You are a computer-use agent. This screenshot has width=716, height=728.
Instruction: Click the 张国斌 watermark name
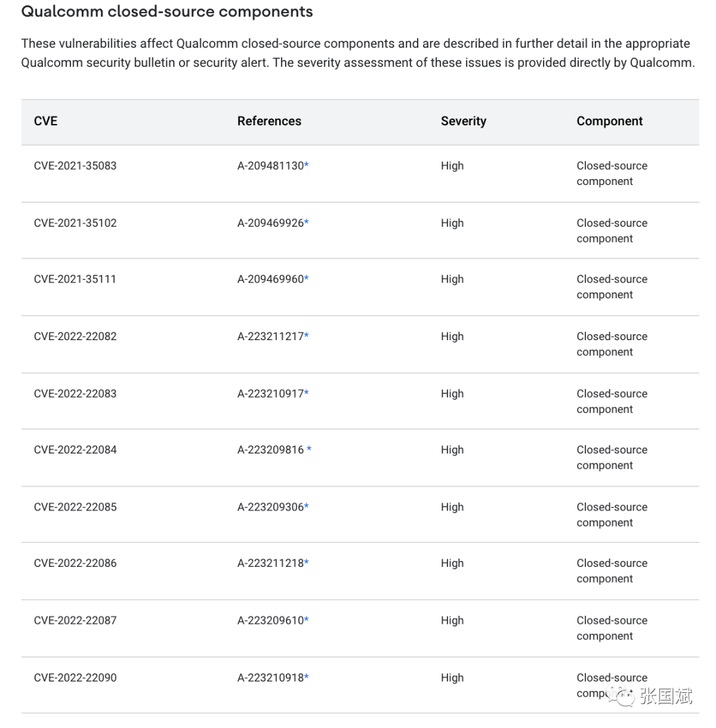[x=666, y=696]
